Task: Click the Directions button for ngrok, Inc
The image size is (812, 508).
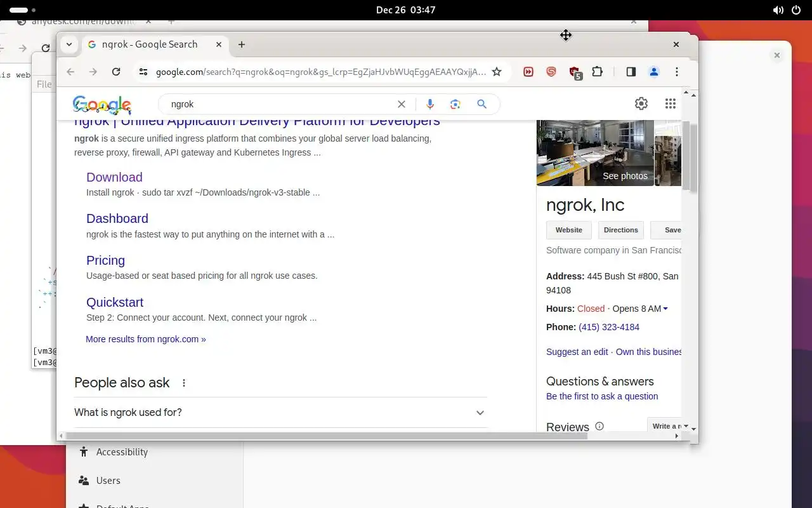Action: [x=621, y=230]
